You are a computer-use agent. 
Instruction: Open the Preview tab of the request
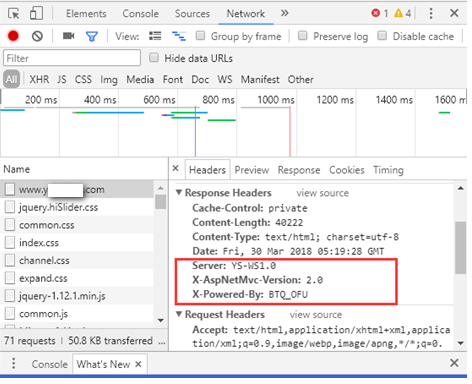coord(252,170)
